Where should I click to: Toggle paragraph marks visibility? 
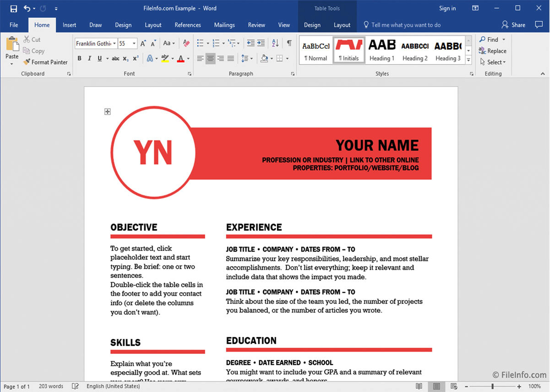click(289, 43)
